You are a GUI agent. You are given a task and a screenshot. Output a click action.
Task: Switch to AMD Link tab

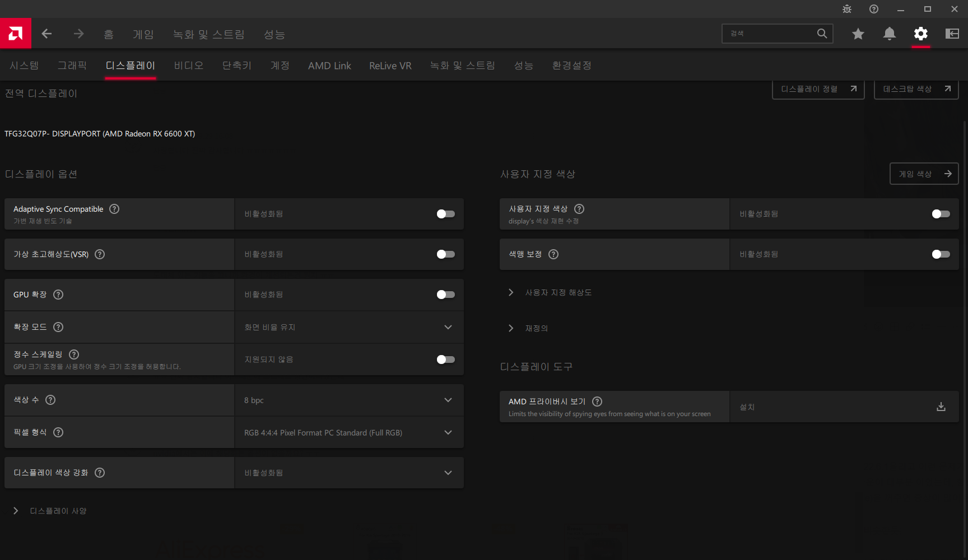tap(329, 66)
